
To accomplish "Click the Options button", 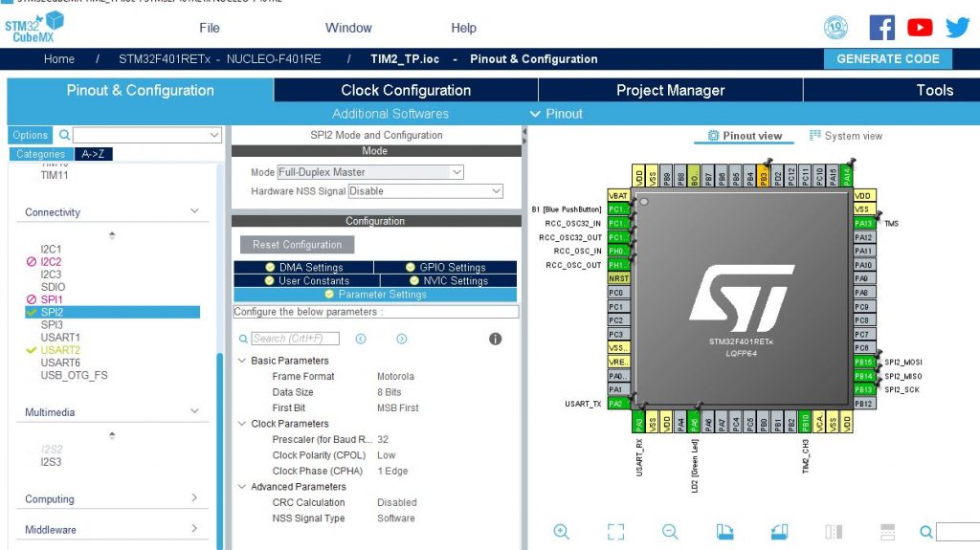I will pos(30,134).
